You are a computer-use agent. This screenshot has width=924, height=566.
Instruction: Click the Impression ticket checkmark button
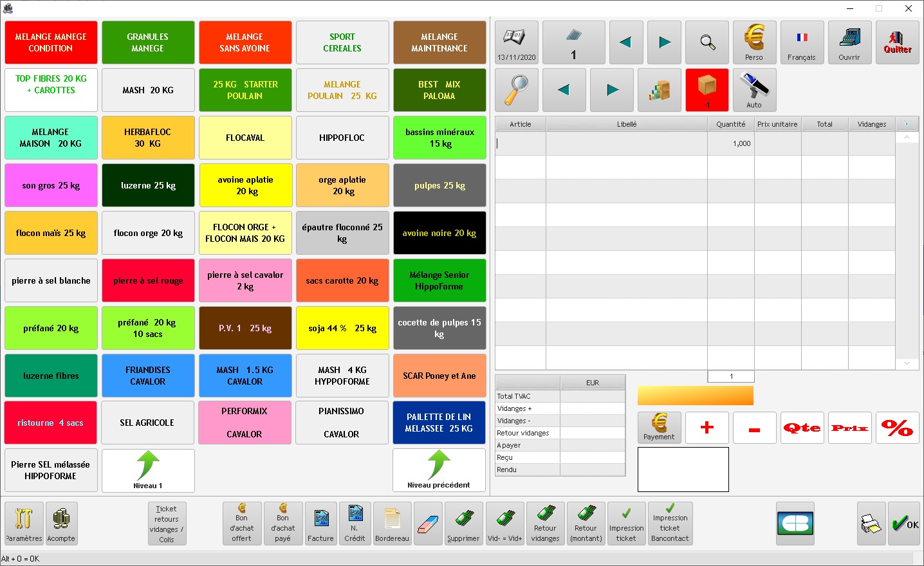pyautogui.click(x=626, y=524)
